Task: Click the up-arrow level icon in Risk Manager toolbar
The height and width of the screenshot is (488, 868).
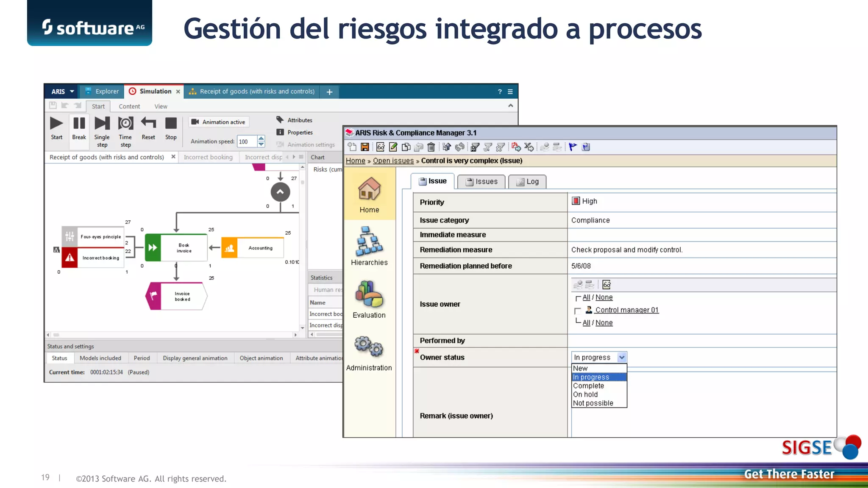Action: (446, 147)
